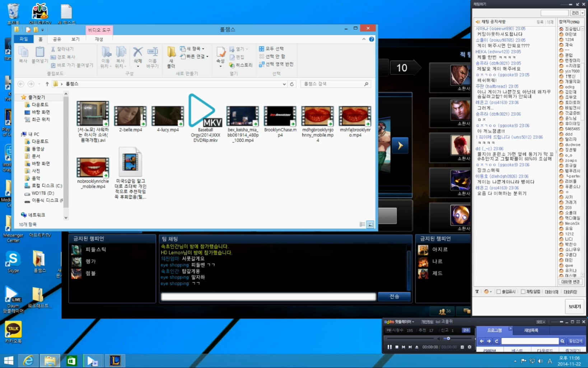Screen dimensions: 588x368
Task: Click the text font T icon in chat
Action: click(477, 292)
